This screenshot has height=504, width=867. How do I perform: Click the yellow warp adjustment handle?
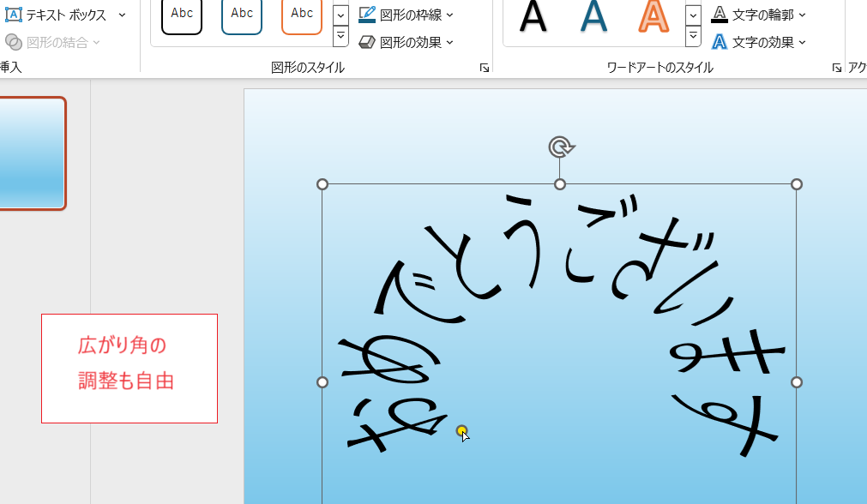(461, 430)
